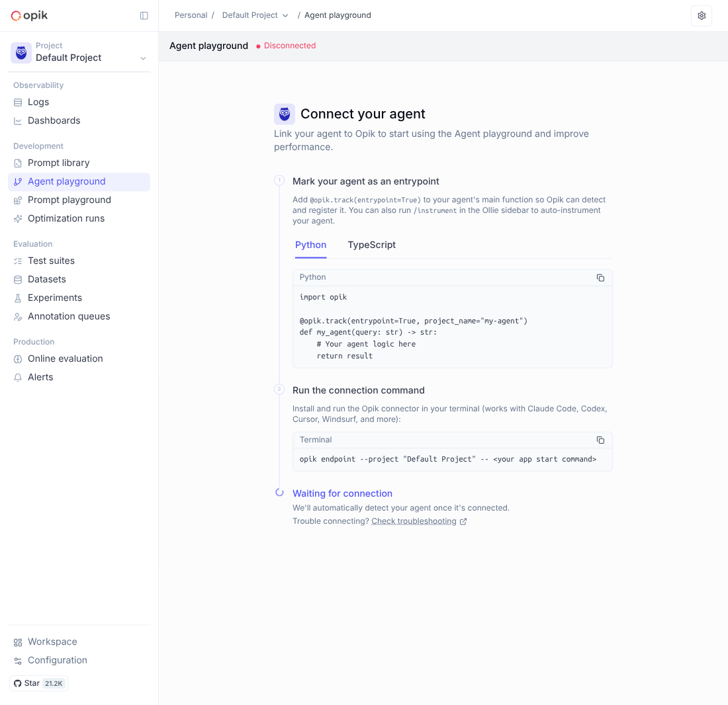This screenshot has height=705, width=728.
Task: Click the owl icon beside Connect your agent
Action: (284, 114)
